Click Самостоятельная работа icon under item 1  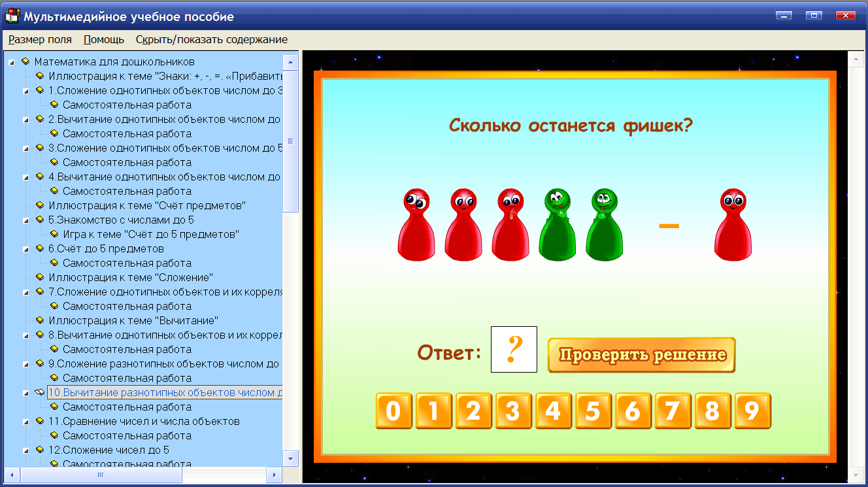coord(54,105)
